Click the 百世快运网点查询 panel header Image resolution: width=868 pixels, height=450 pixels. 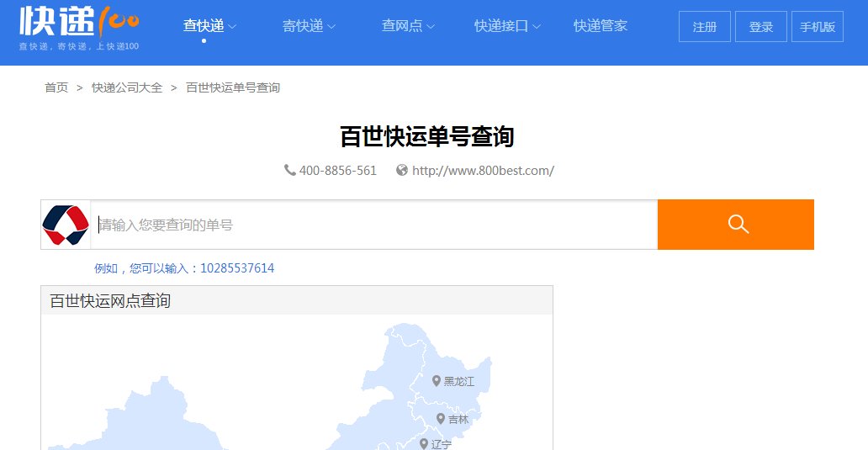tap(297, 300)
